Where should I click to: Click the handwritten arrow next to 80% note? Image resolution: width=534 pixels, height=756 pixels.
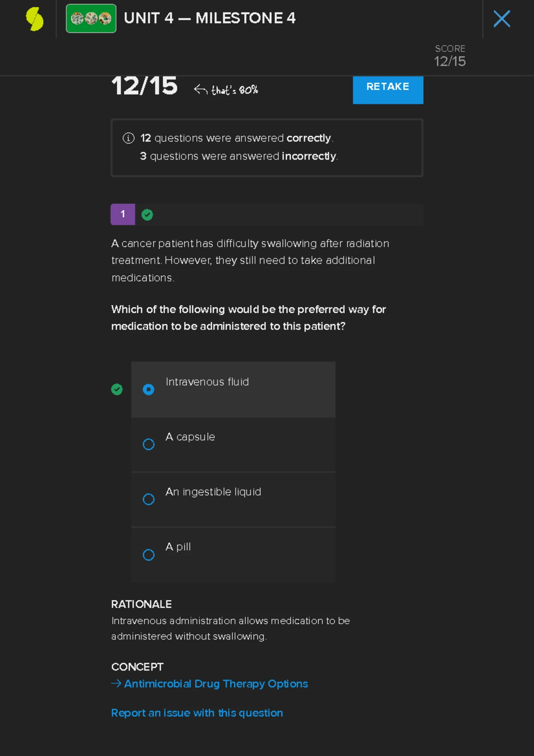(201, 89)
